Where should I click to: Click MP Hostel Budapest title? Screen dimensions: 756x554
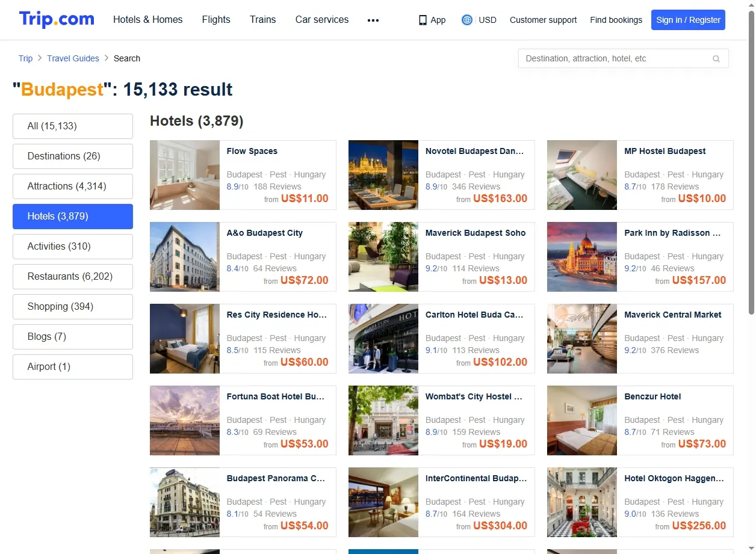pyautogui.click(x=665, y=151)
